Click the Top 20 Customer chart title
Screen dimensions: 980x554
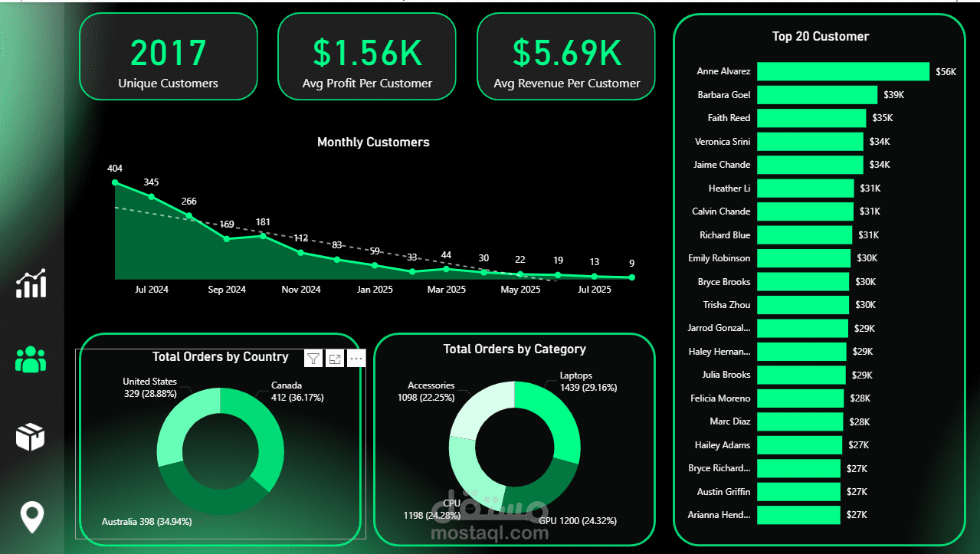(x=821, y=36)
